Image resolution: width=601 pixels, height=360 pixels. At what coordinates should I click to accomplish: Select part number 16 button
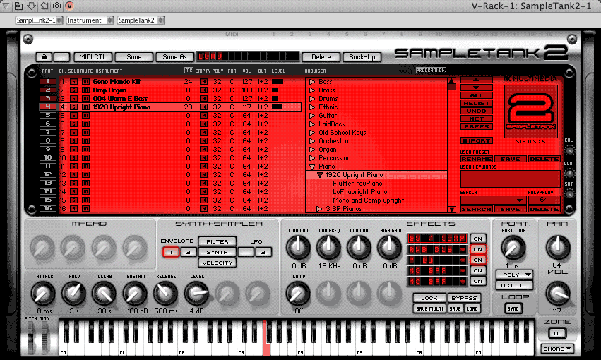(48, 208)
